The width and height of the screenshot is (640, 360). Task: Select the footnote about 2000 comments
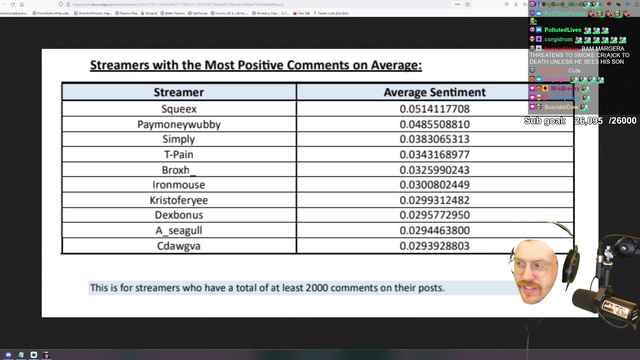click(x=267, y=288)
